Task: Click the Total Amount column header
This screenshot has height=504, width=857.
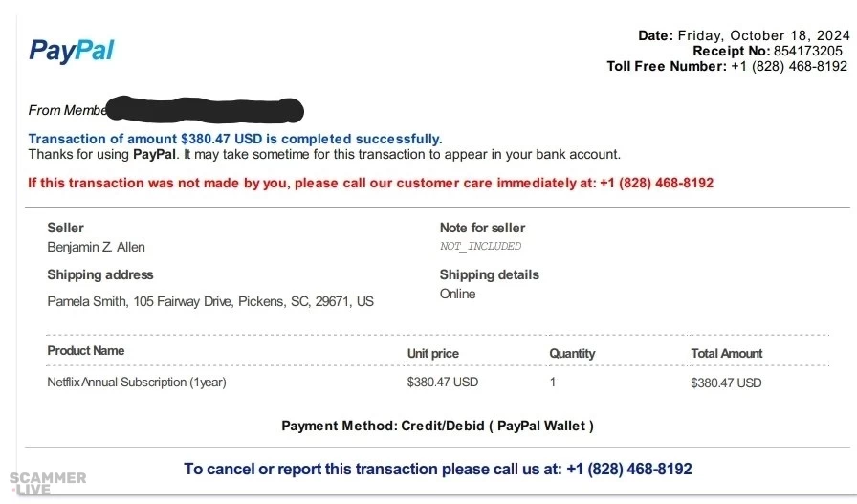Action: coord(727,353)
